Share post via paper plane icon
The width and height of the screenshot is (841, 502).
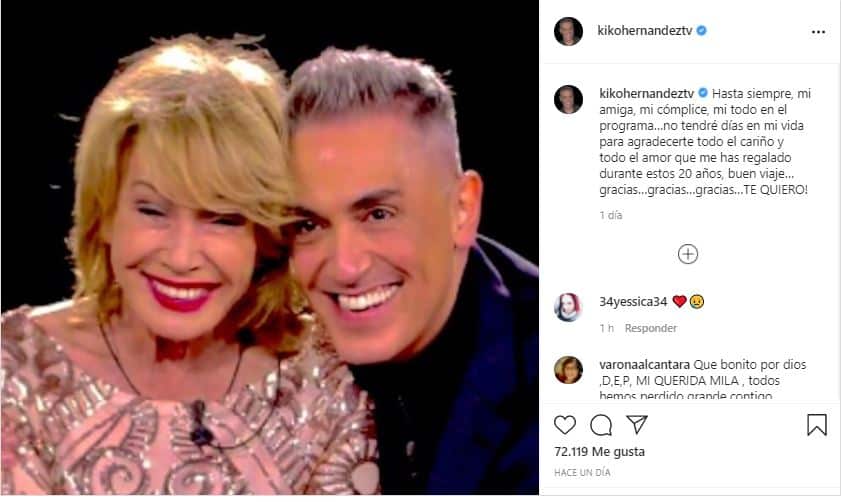coord(637,424)
